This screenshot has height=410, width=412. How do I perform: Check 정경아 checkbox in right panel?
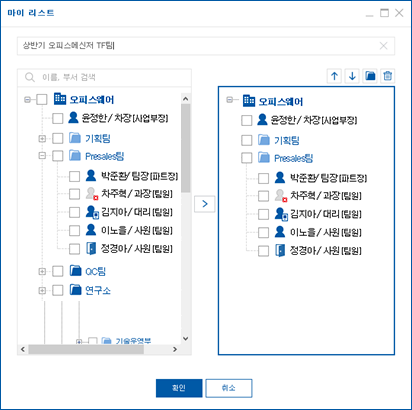(263, 251)
